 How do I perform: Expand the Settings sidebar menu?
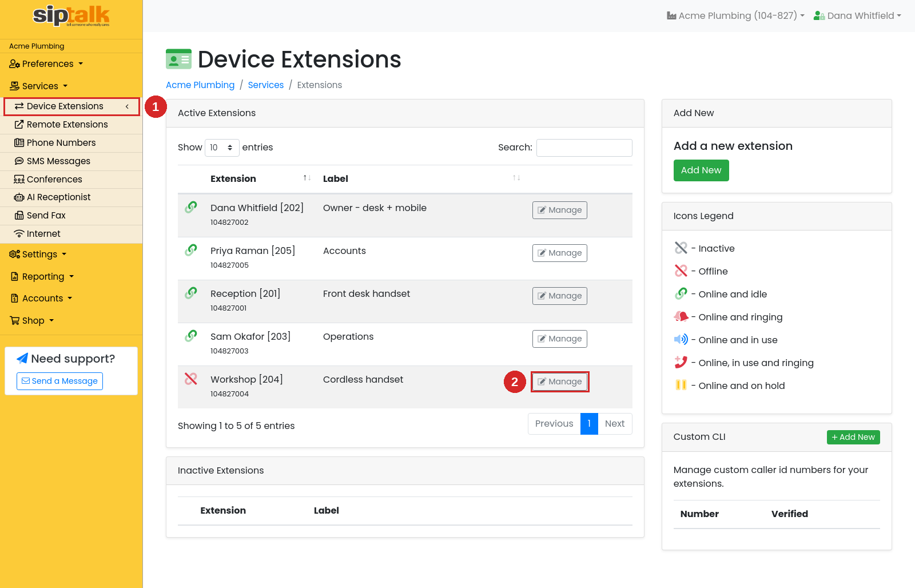tap(38, 254)
